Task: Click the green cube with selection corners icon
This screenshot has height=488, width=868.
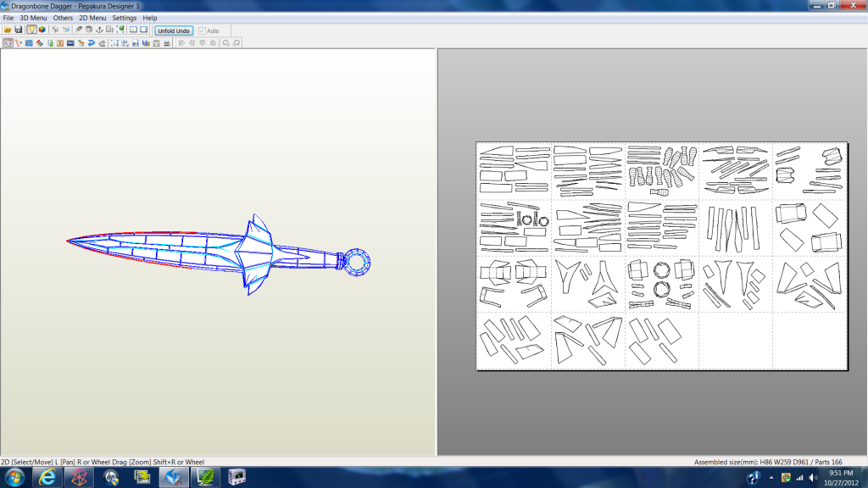Action: 120,30
